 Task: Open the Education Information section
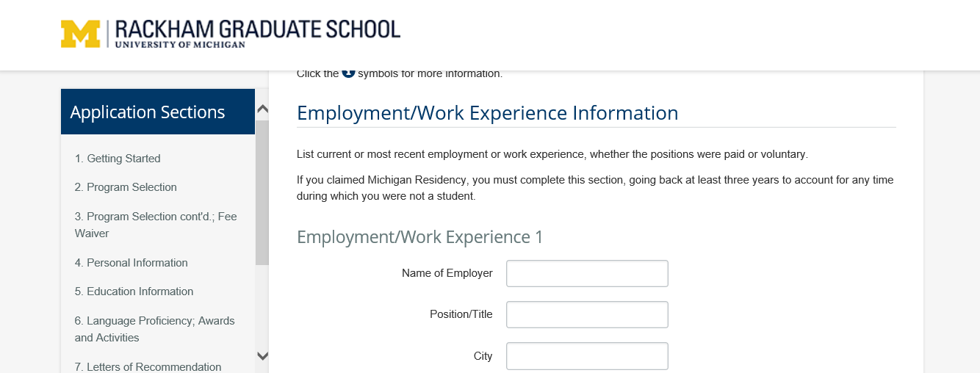(134, 291)
